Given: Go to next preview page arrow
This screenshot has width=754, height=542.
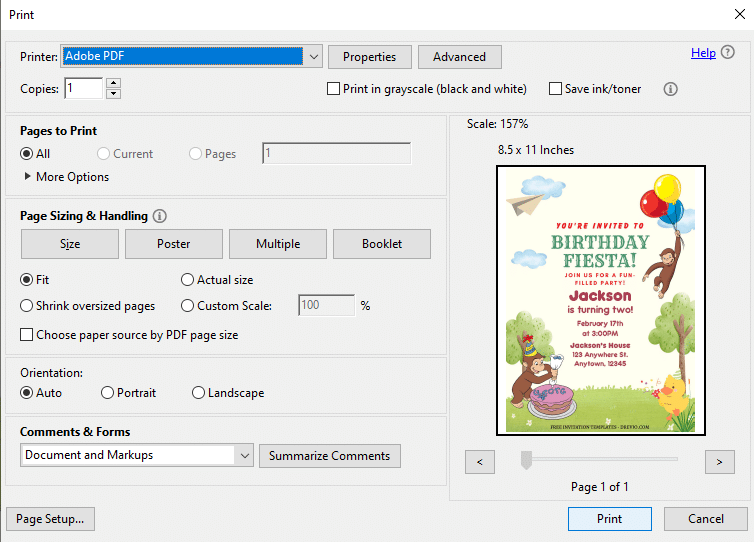Looking at the screenshot, I should [719, 462].
